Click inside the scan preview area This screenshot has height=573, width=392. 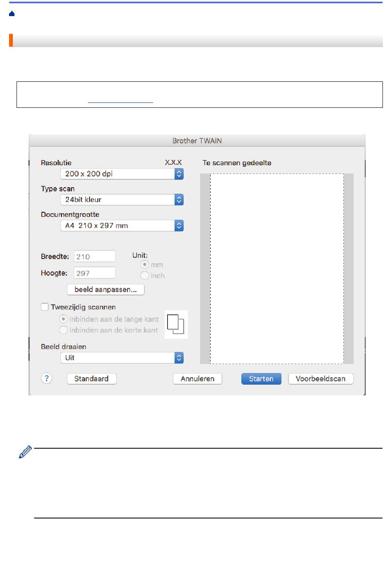pyautogui.click(x=276, y=269)
